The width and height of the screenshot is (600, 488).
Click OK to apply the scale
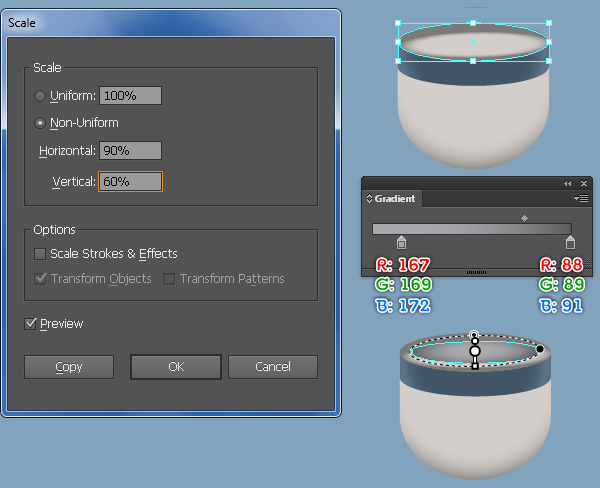pos(176,367)
